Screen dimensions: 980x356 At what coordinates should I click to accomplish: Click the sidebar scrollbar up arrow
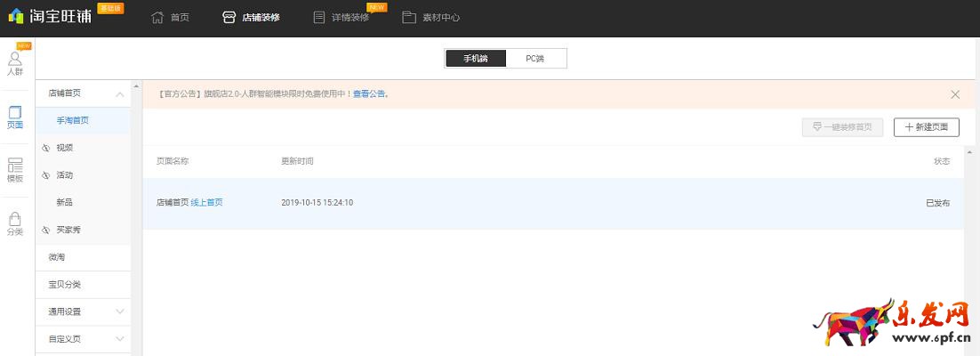coord(137,86)
